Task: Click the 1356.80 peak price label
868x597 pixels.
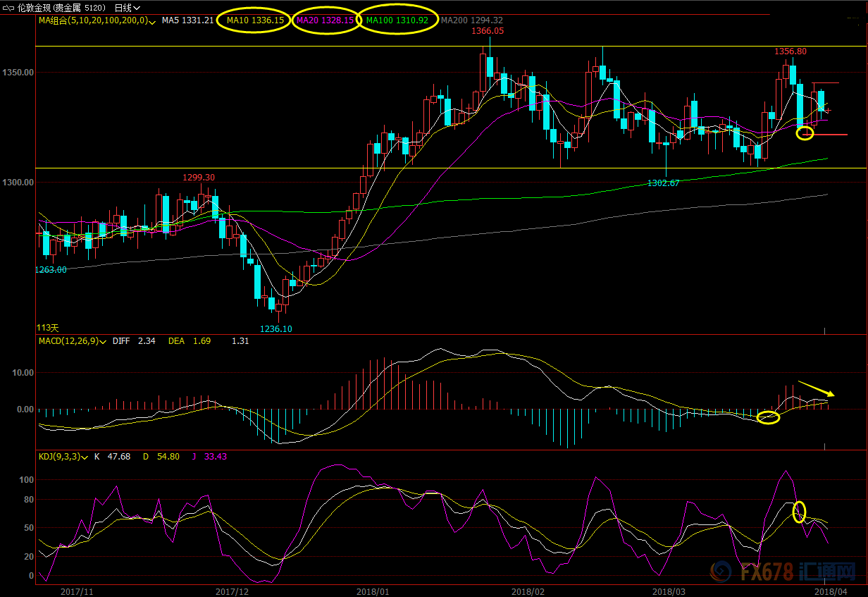Action: tap(790, 51)
